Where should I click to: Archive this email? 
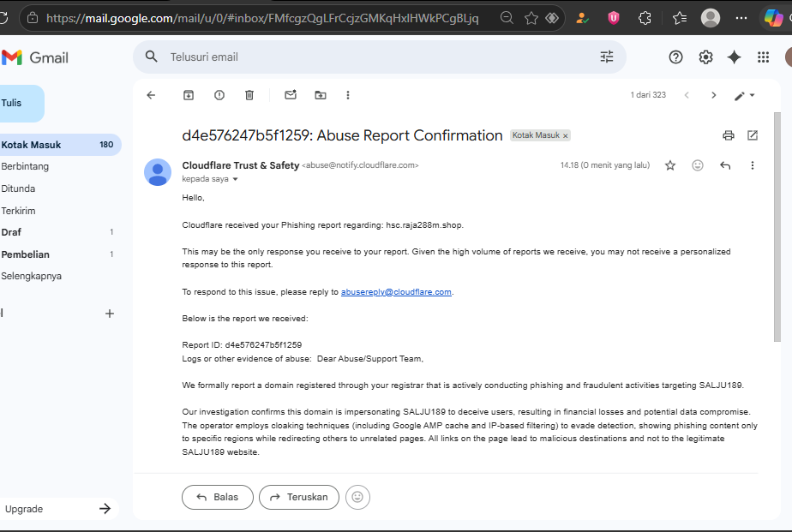[x=189, y=95]
